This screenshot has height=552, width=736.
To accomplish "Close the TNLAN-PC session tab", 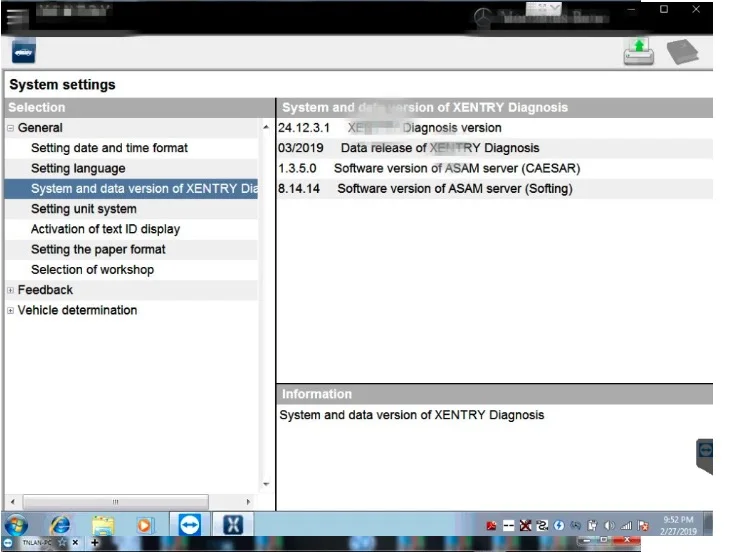I will click(75, 543).
